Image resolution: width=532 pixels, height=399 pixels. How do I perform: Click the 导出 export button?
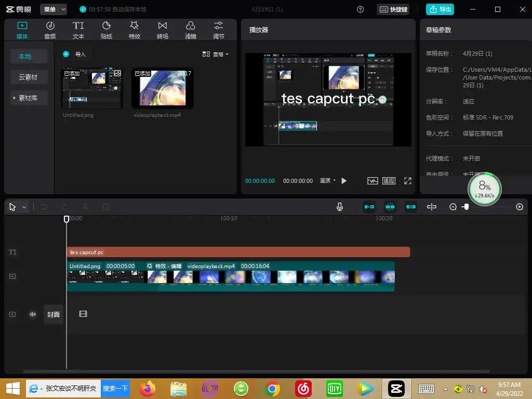click(440, 9)
